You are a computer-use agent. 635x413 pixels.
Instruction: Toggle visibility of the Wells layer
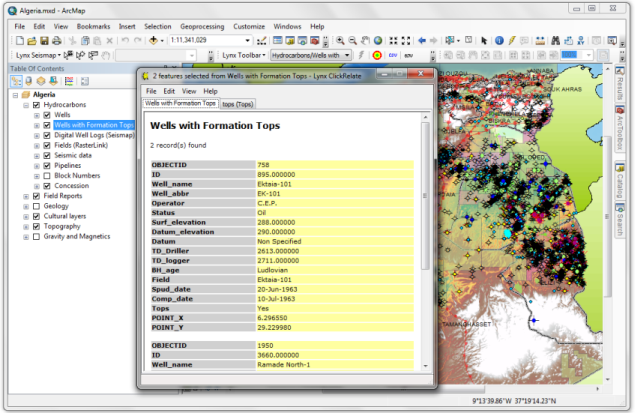(x=47, y=115)
